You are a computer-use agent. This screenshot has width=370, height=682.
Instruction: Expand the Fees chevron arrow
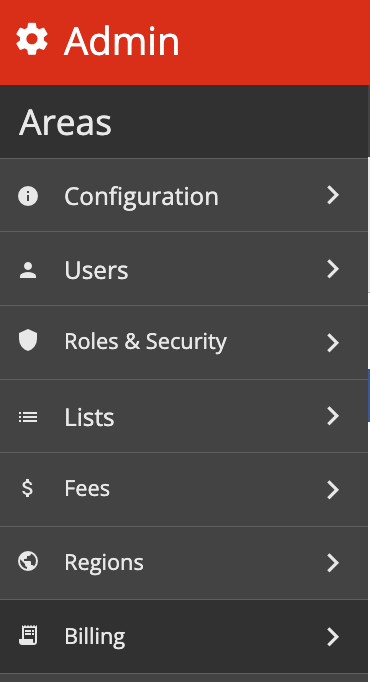pyautogui.click(x=333, y=490)
